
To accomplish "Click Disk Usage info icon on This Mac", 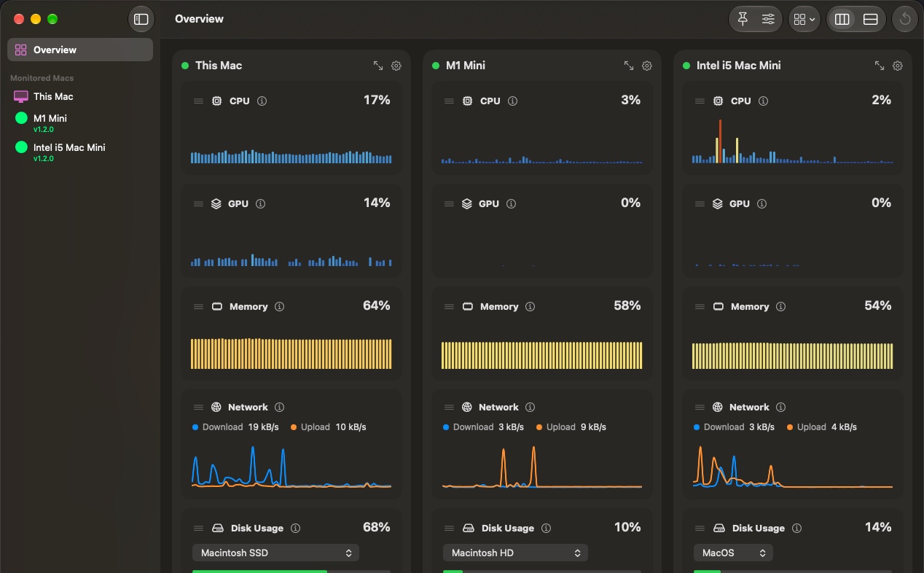I will click(x=295, y=529).
